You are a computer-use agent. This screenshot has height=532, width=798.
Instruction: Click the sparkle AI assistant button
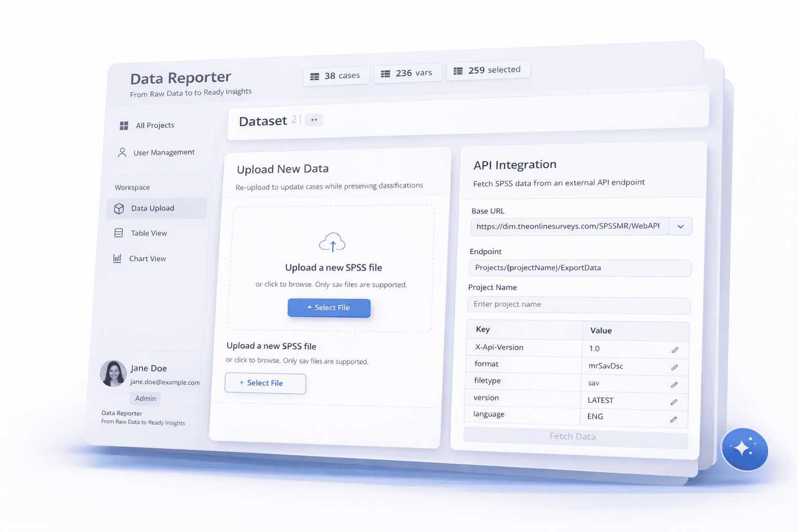click(x=744, y=449)
